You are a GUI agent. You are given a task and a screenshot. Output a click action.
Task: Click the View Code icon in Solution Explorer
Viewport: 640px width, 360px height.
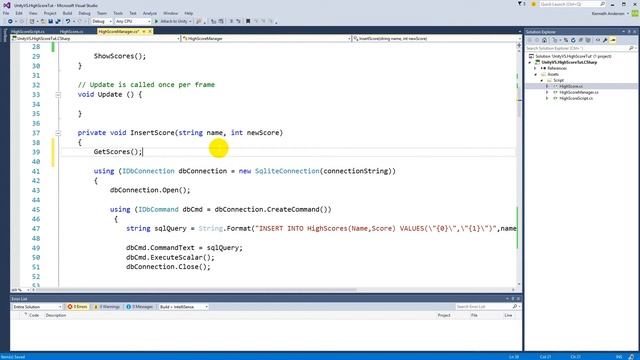(598, 40)
